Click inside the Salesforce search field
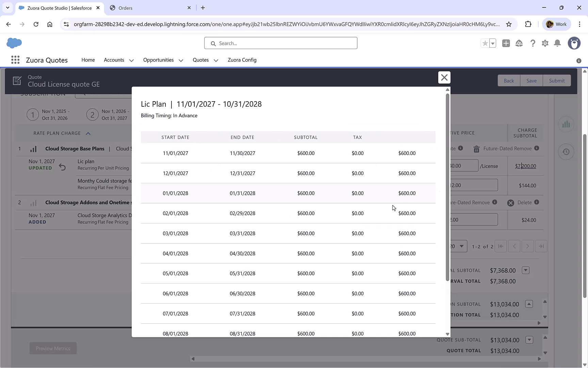Viewport: 588px width, 368px height. coord(280,43)
